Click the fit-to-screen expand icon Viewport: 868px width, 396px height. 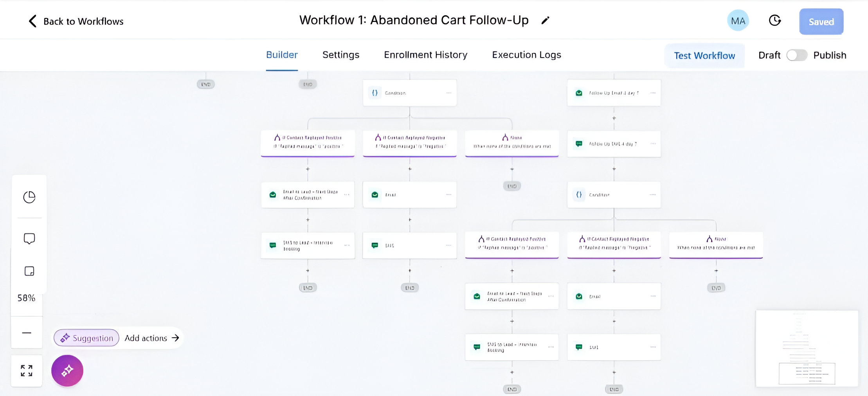27,371
